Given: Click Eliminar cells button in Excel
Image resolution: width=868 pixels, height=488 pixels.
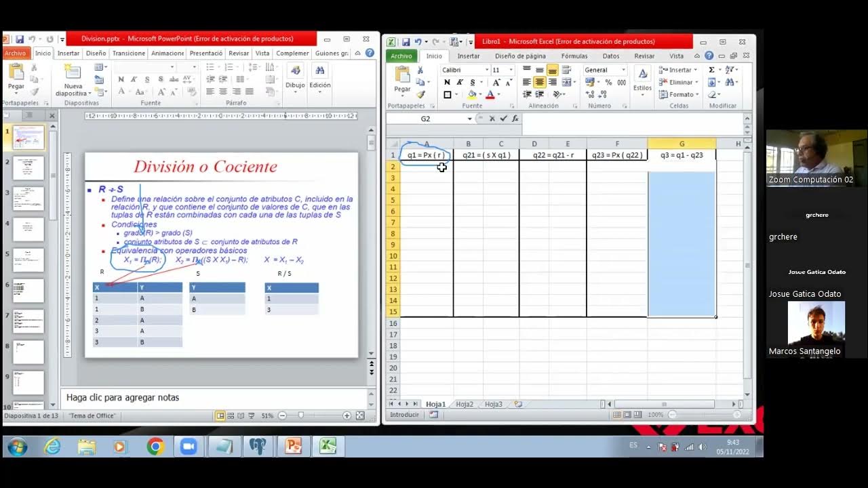Looking at the screenshot, I should (x=677, y=82).
